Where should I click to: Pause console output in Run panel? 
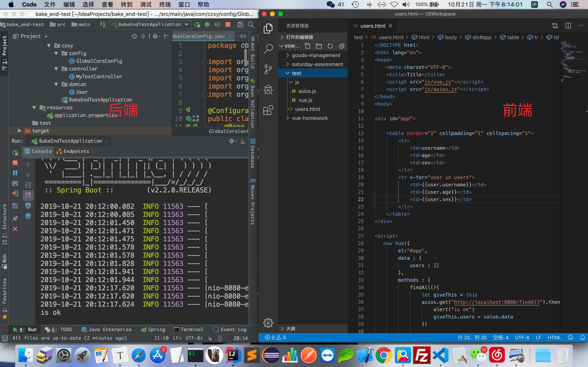click(x=15, y=173)
